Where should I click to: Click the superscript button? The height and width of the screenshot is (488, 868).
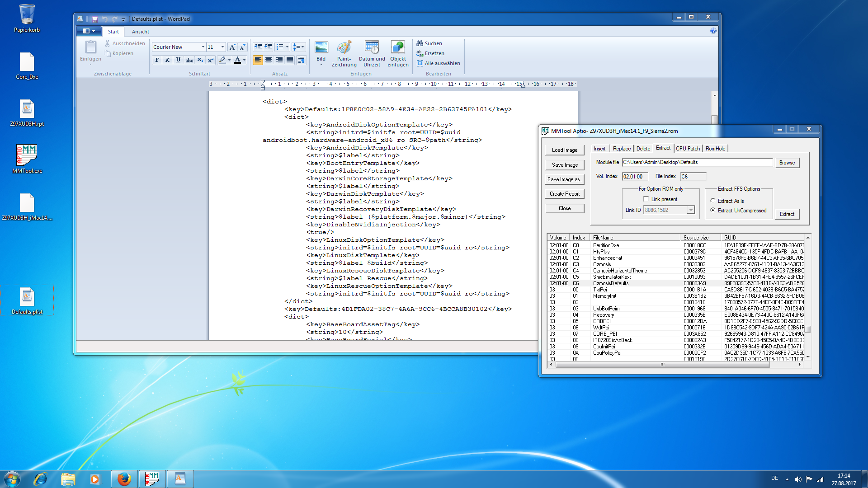click(x=210, y=60)
